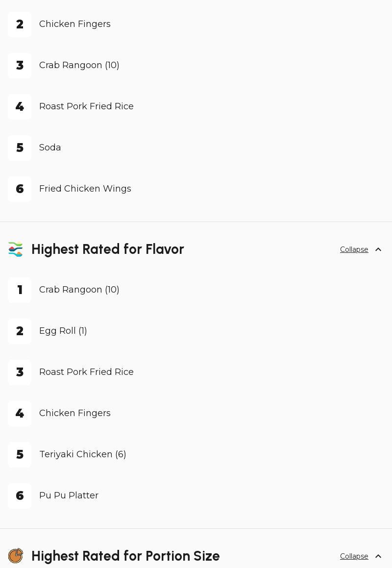Click the rank 1 badge under Flavor
This screenshot has width=392, height=568.
click(20, 290)
